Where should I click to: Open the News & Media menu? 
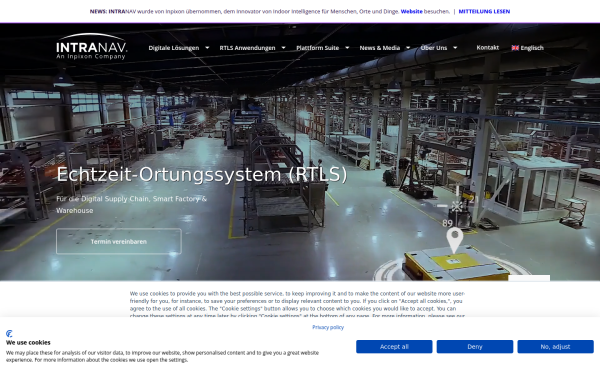click(x=380, y=48)
